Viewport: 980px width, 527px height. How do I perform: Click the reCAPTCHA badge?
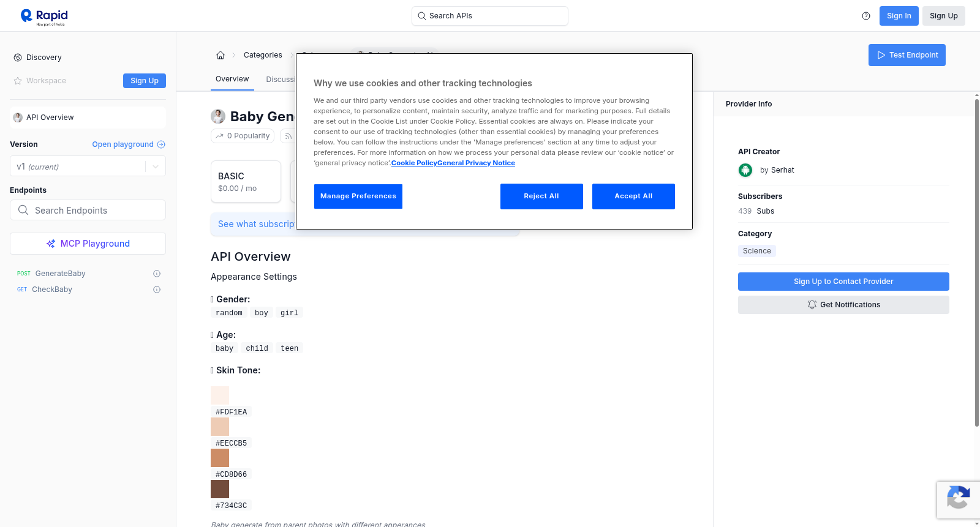point(958,500)
